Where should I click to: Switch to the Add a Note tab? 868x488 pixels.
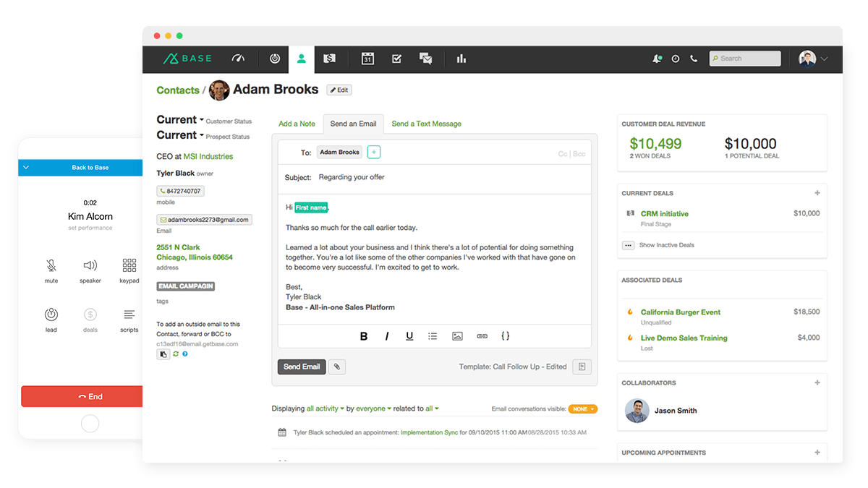297,124
